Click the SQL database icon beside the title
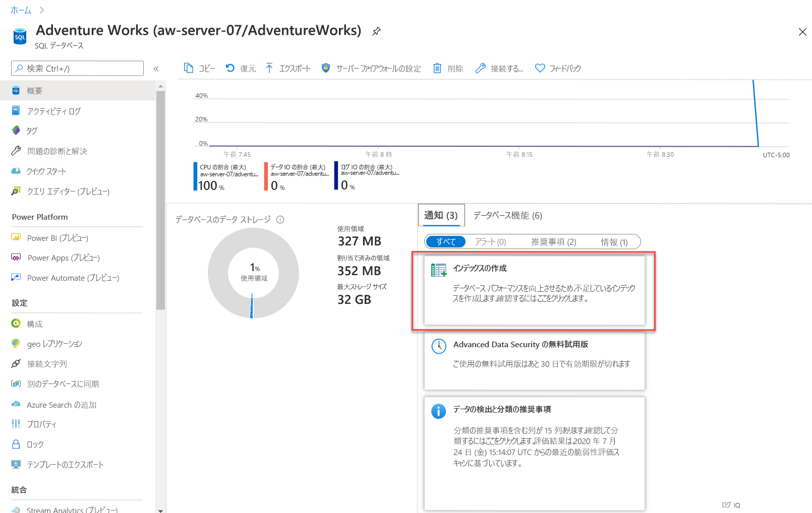Viewport: 812px width, 513px height. click(20, 36)
